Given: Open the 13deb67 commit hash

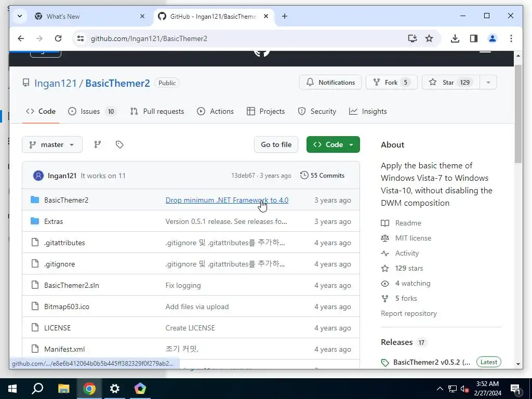Looking at the screenshot, I should click(243, 176).
